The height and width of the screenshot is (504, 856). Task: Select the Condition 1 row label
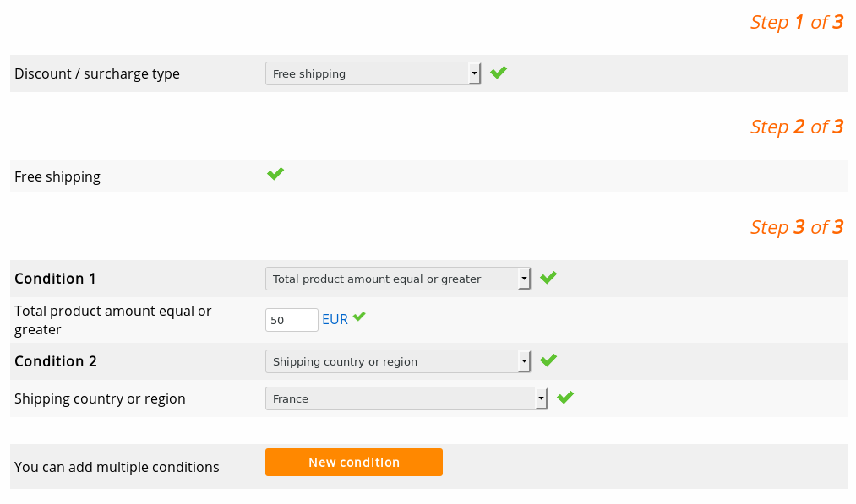(x=55, y=278)
